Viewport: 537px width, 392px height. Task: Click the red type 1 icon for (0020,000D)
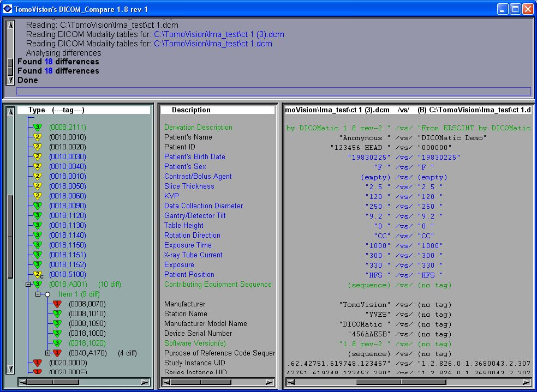[37, 363]
